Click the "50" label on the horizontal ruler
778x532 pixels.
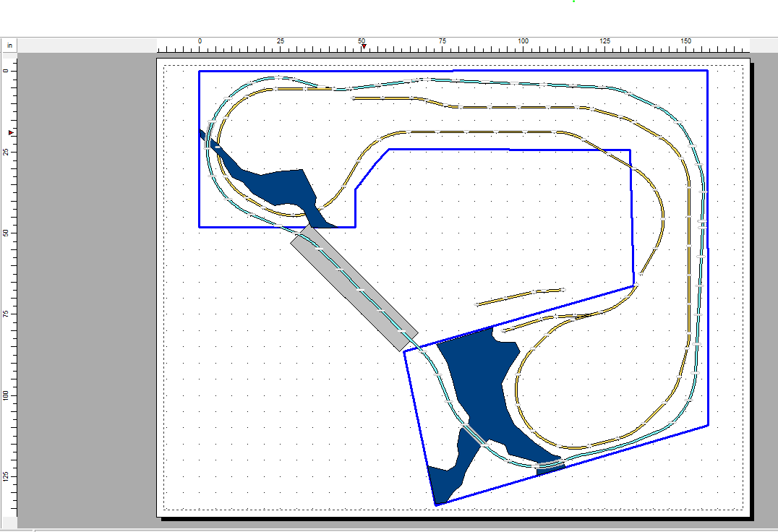pos(362,41)
